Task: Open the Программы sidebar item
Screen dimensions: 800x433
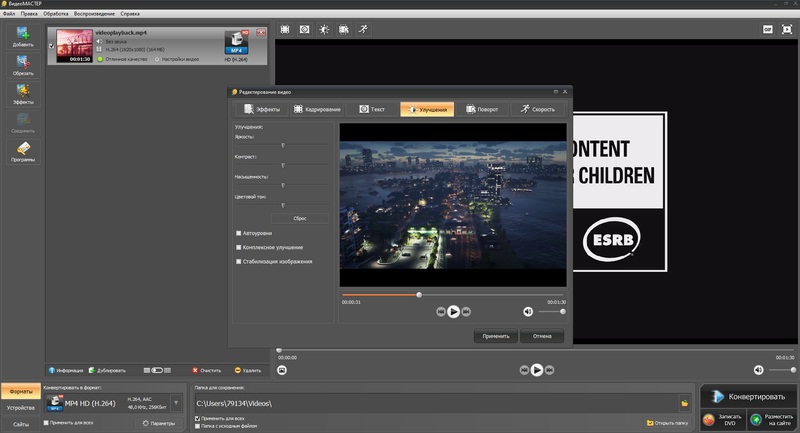Action: (x=23, y=151)
